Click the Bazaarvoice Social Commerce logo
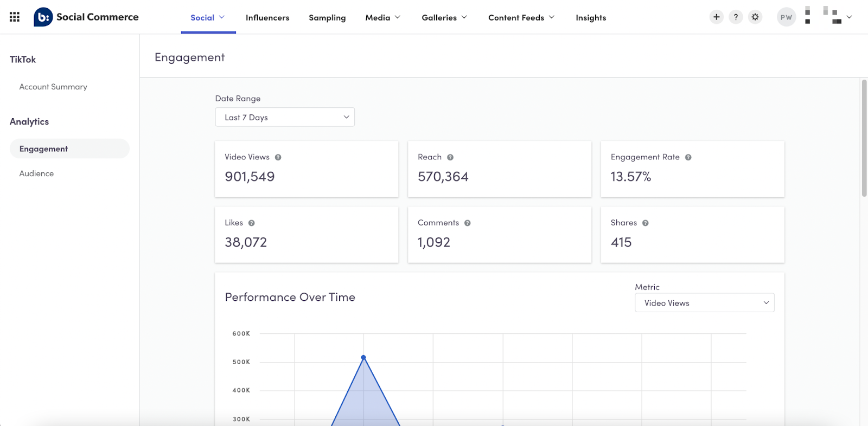Image resolution: width=868 pixels, height=426 pixels. [x=86, y=17]
